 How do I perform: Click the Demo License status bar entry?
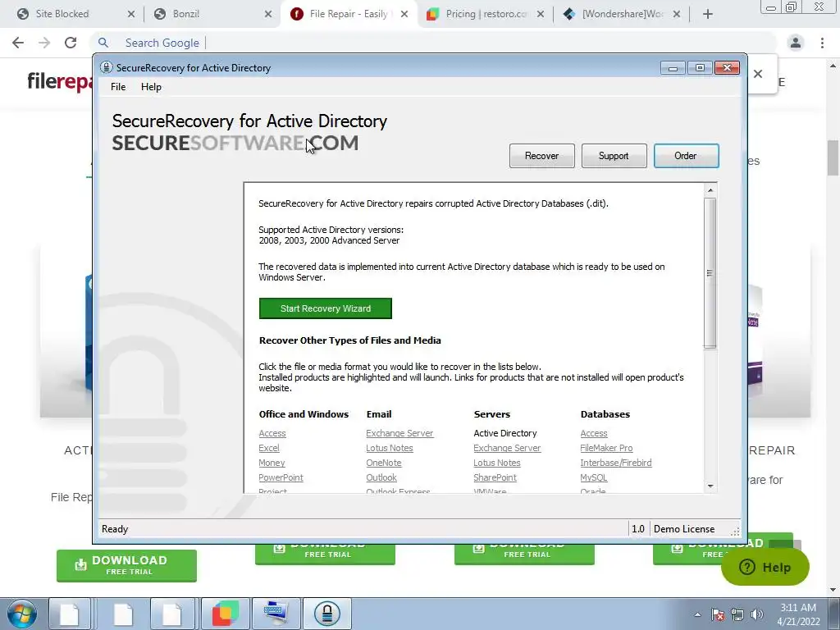pos(684,529)
